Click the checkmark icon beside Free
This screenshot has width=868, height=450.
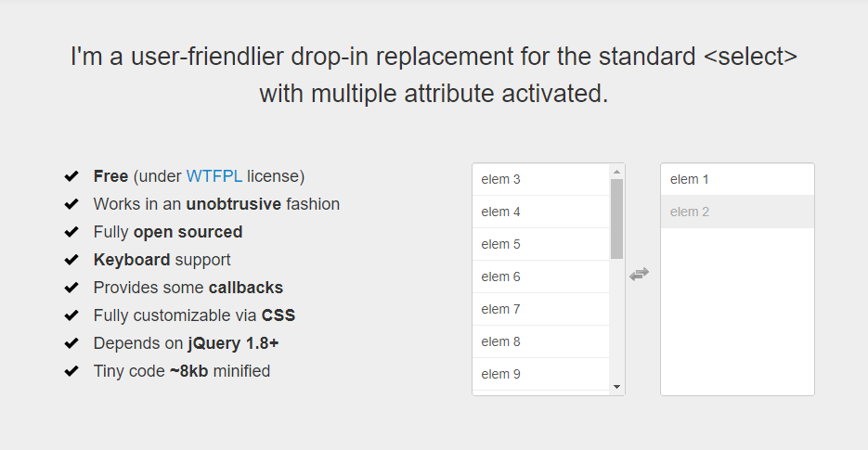(x=71, y=176)
